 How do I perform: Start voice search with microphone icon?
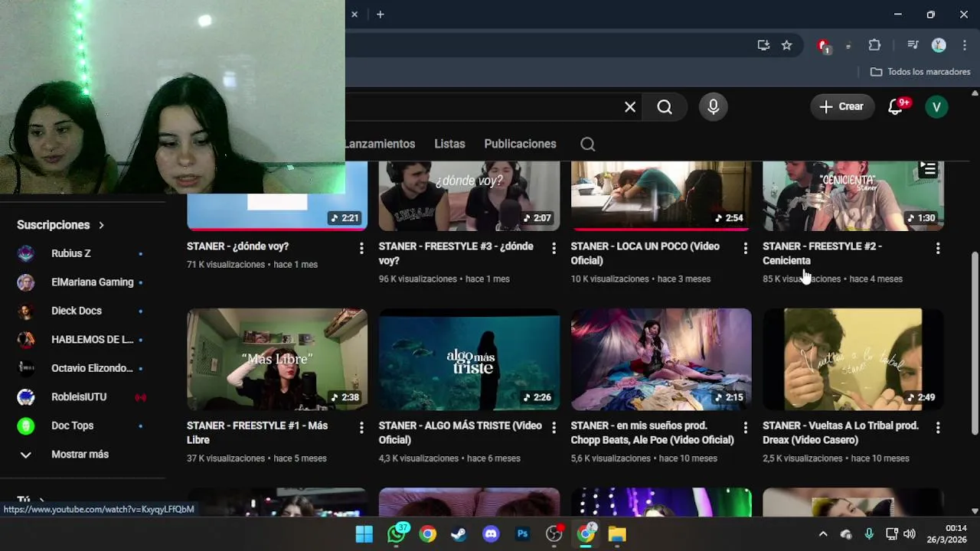pos(713,107)
